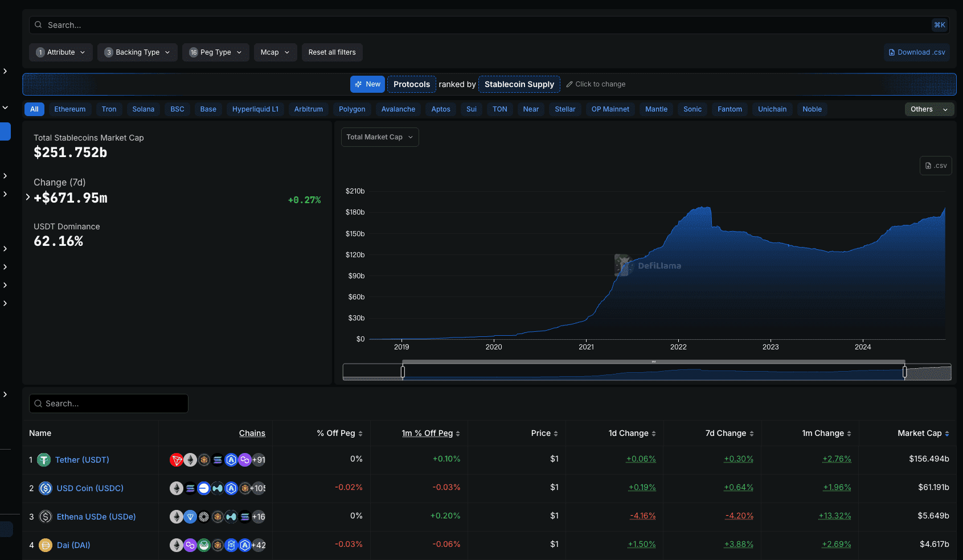Sort by 7d Change arrows icon

[752, 434]
